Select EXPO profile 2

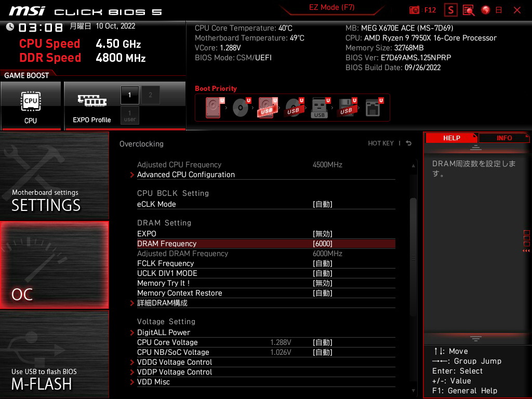150,95
